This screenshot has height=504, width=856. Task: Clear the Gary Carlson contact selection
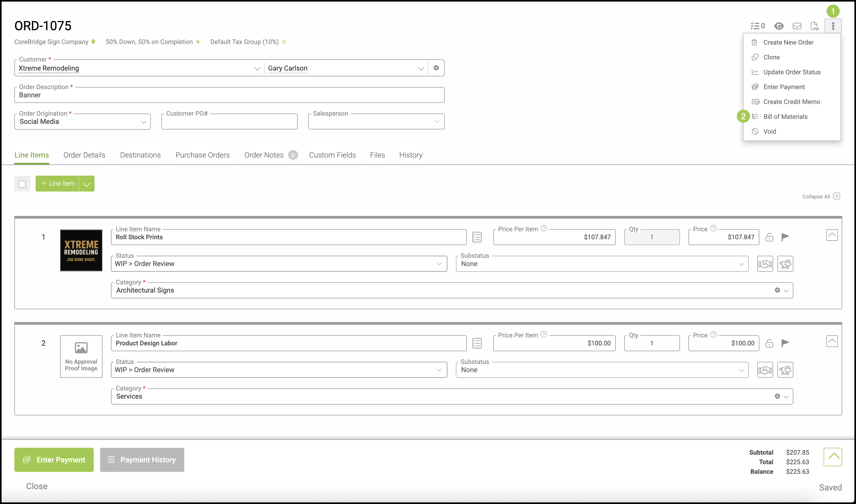[436, 68]
